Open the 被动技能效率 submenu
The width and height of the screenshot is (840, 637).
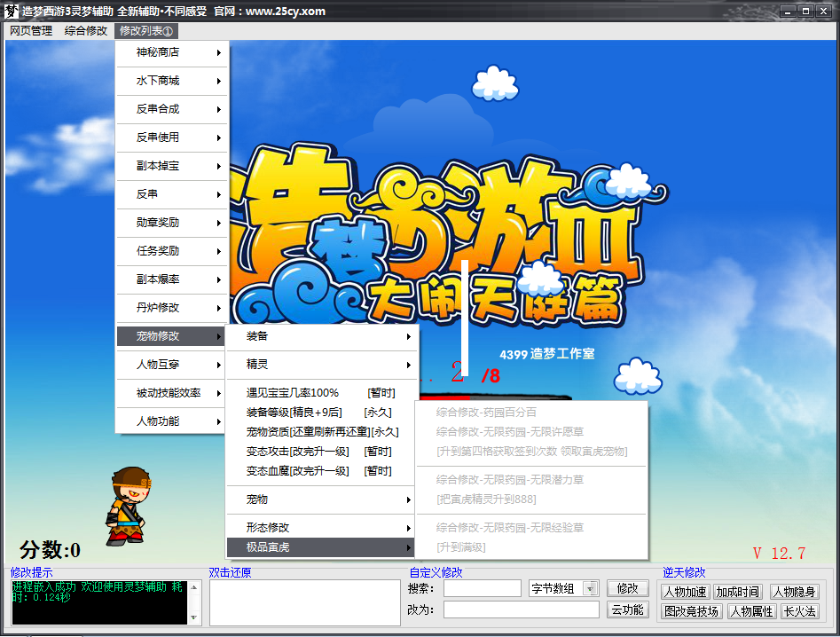pos(172,393)
